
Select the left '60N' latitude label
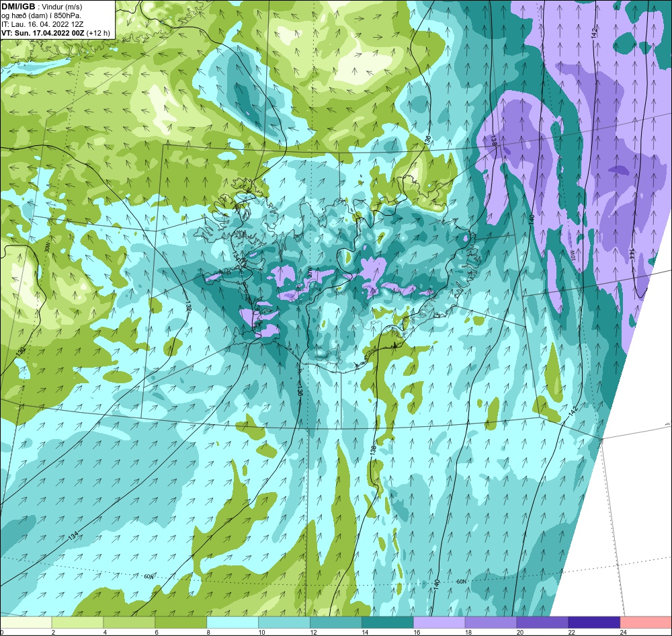click(149, 577)
